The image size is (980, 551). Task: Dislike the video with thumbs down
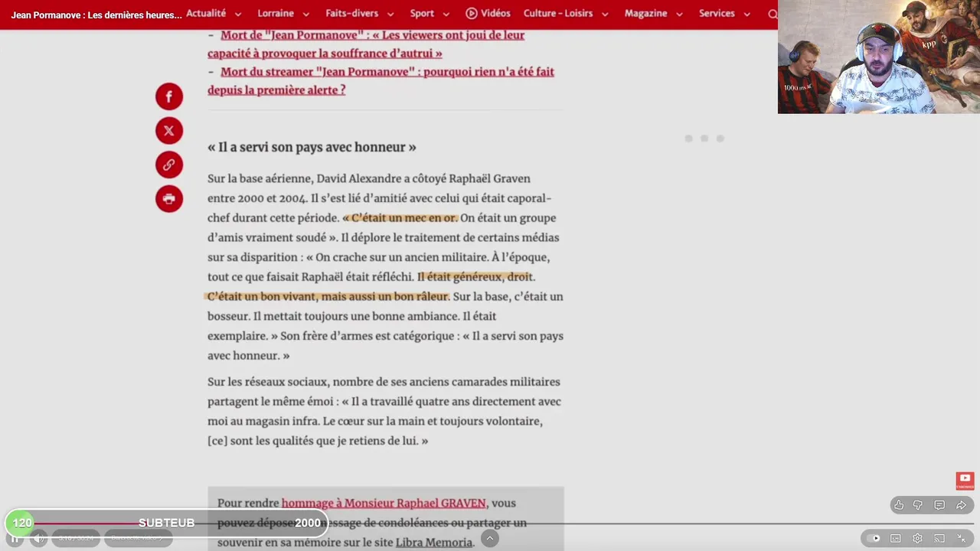918,505
